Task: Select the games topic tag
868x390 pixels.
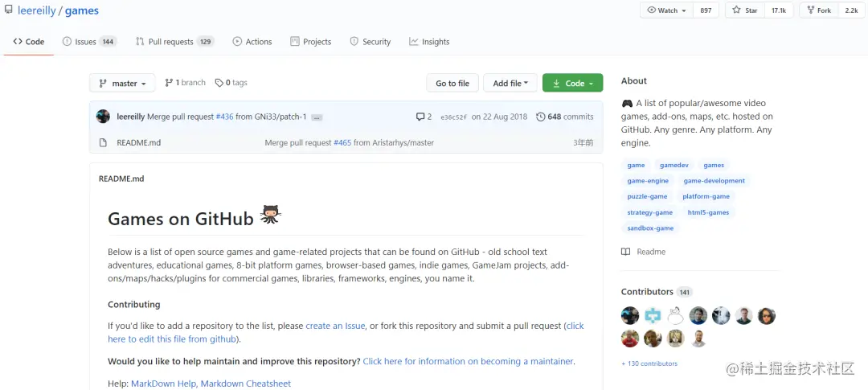Action: [714, 165]
